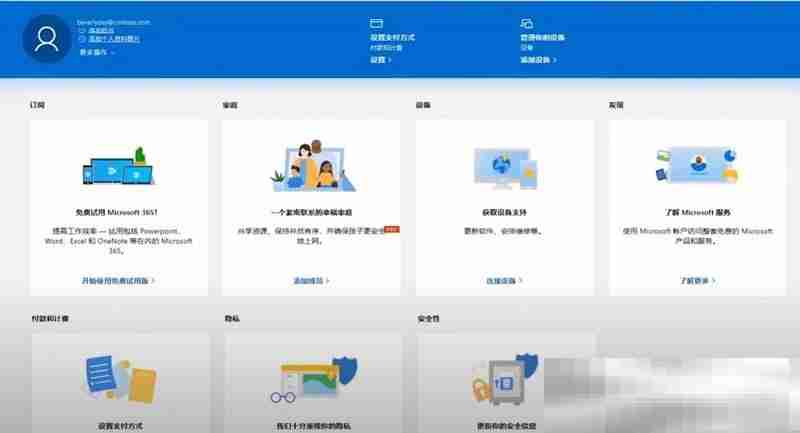This screenshot has height=433, width=800.
Task: Click the 免费试用 Microsoft 365 card title
Action: pos(117,212)
